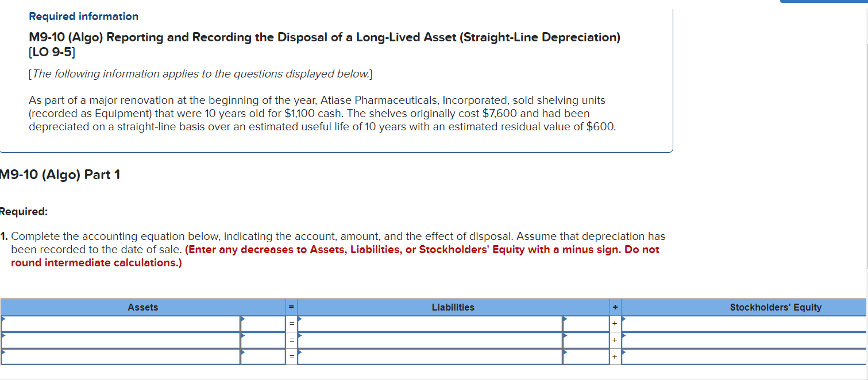This screenshot has width=868, height=380.
Task: Click the Assets column header
Action: [x=142, y=307]
